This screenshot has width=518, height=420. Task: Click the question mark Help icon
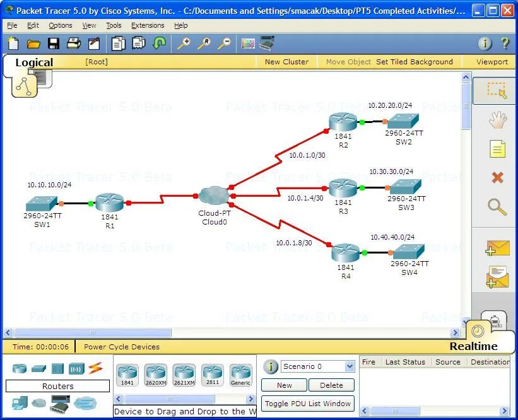(505, 44)
